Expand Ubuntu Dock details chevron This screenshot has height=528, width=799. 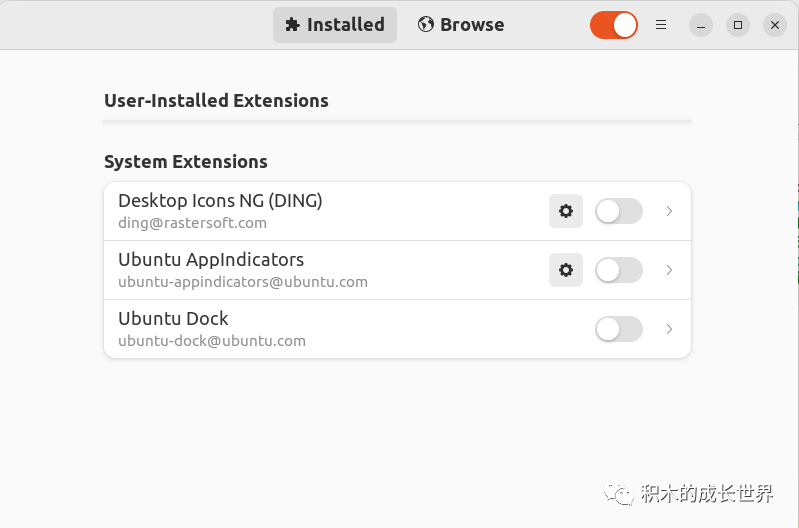pos(669,329)
